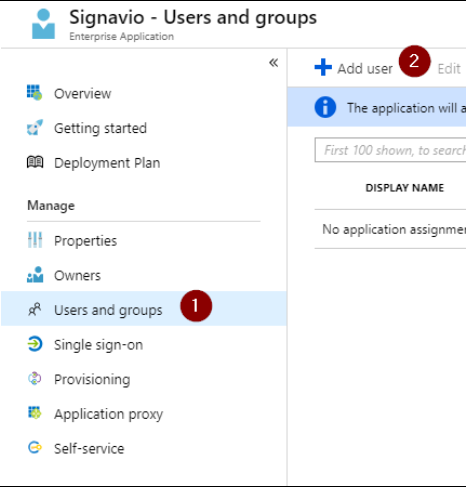The height and width of the screenshot is (489, 466).
Task: Open the Provisioning section
Action: point(92,380)
